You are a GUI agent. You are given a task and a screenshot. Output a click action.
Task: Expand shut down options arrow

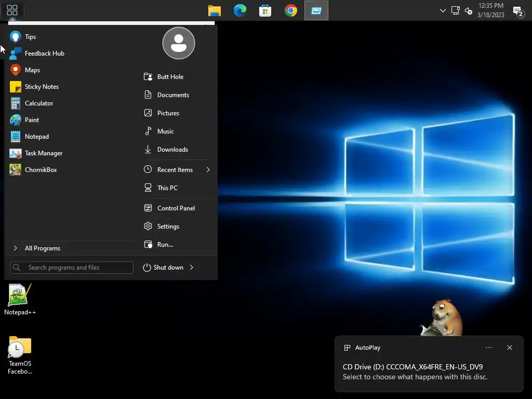(x=192, y=268)
